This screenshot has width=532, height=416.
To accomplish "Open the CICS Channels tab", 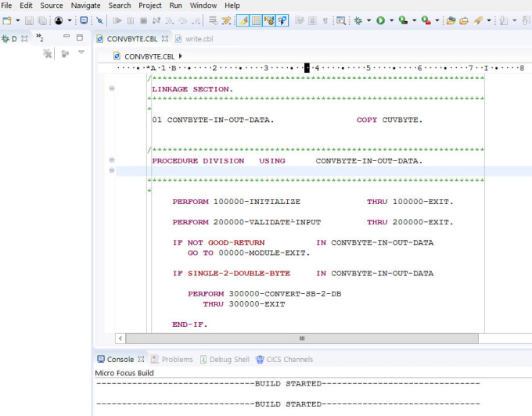I will coord(284,360).
